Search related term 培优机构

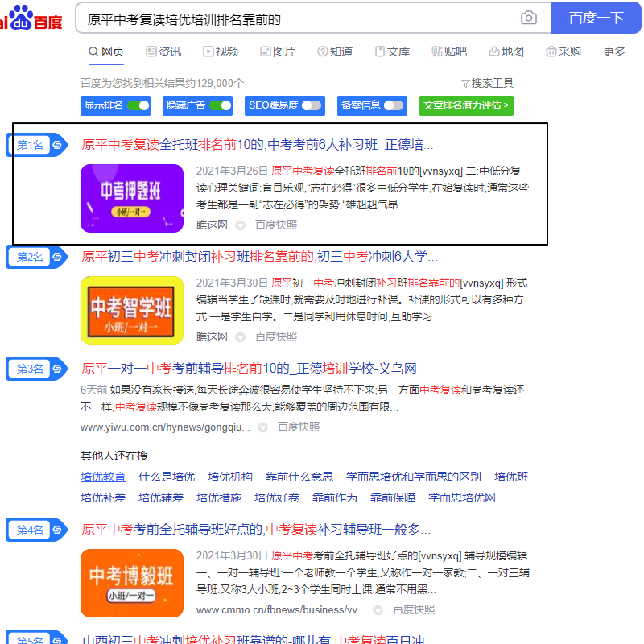coord(230,477)
